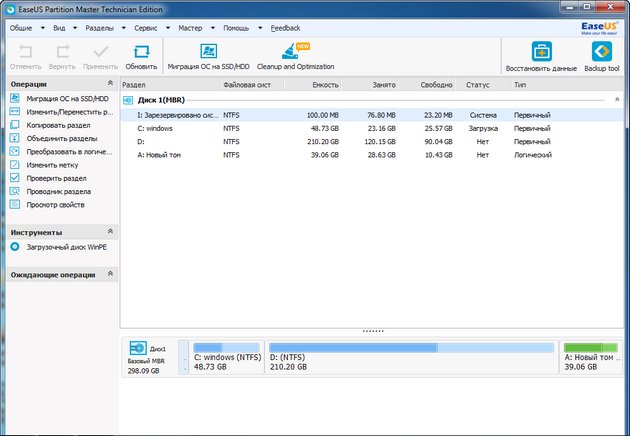630x436 pixels.
Task: Collapse the Диск 1(MBR) group
Action: coord(617,99)
